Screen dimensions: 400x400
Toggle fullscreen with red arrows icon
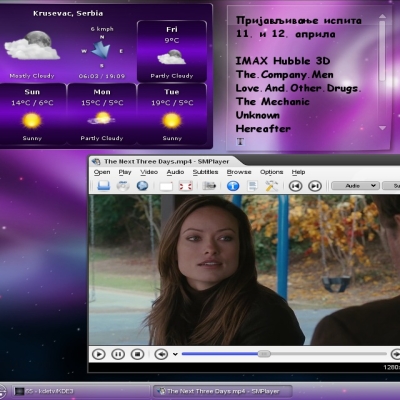[186, 186]
